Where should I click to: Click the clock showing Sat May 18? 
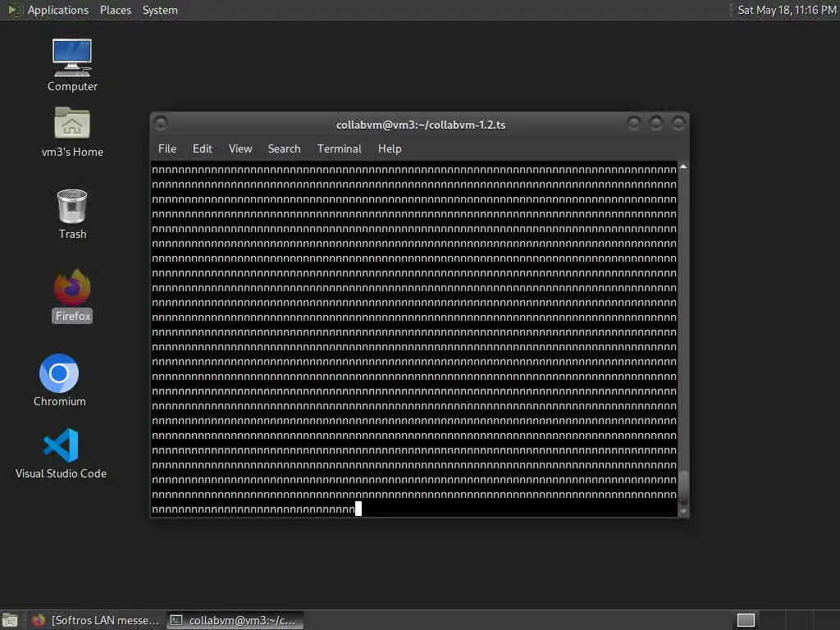787,10
